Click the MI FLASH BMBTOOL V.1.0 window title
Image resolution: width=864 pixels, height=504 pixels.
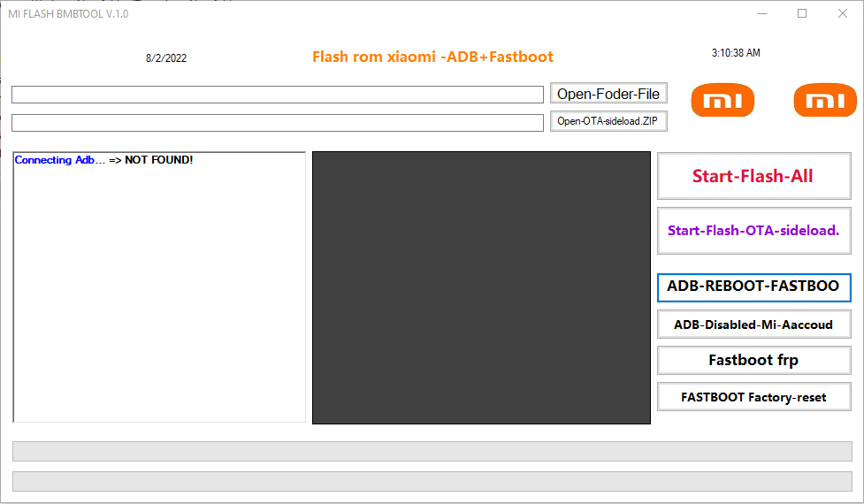click(68, 14)
